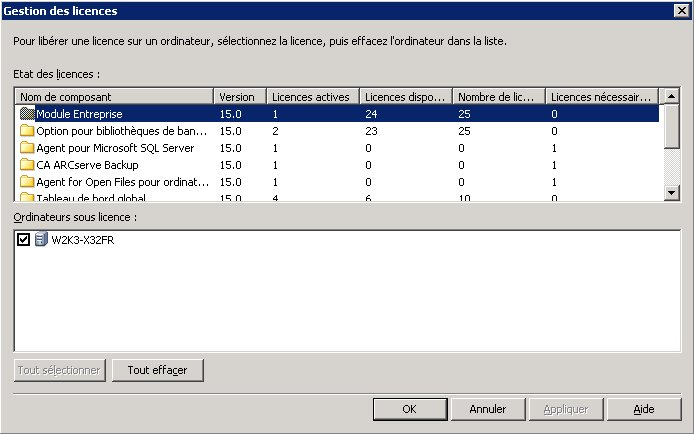The width and height of the screenshot is (694, 434).
Task: Sort by Nom de composant column header
Action: [114, 96]
